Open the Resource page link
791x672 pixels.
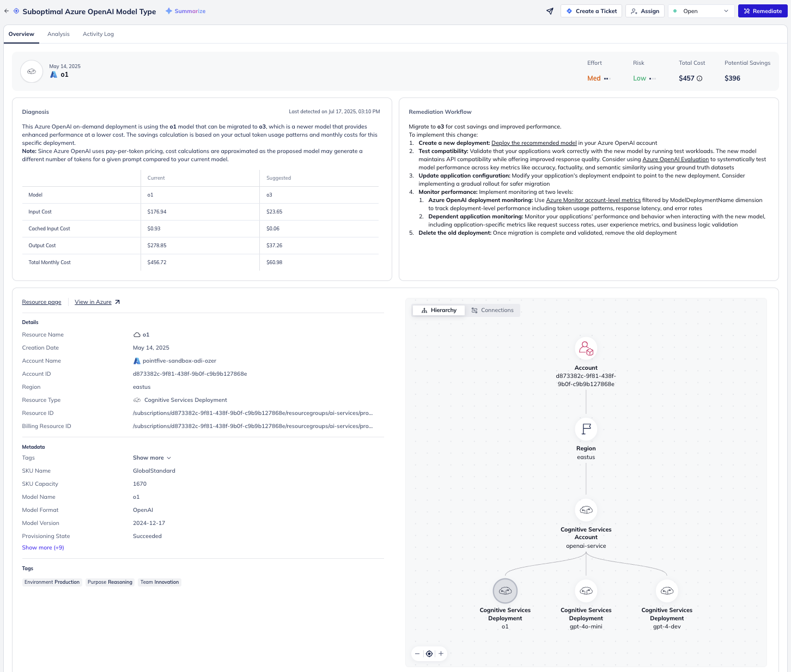(41, 302)
